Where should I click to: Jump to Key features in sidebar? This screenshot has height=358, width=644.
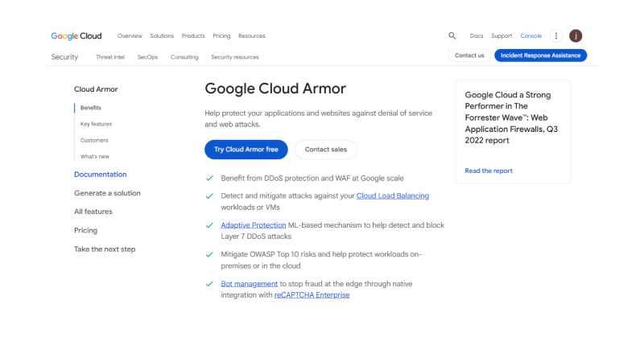pyautogui.click(x=96, y=124)
